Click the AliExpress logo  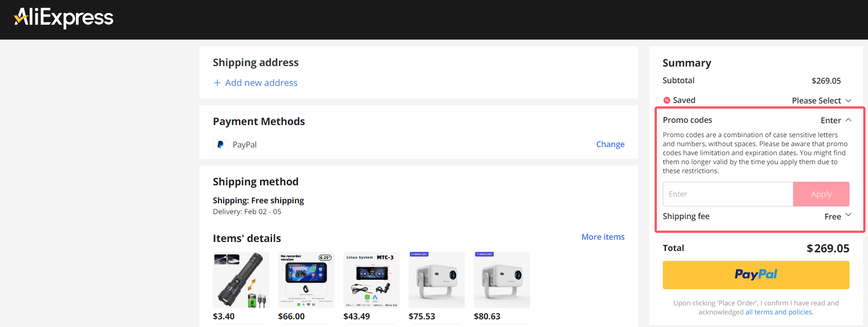coord(63,18)
